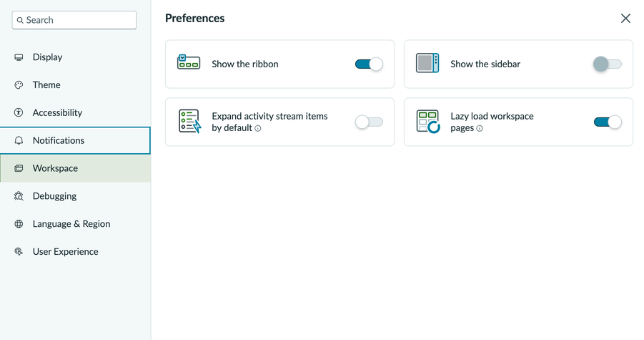Disable Lazy load workspace pages toggle
The width and height of the screenshot is (644, 340).
pos(608,122)
